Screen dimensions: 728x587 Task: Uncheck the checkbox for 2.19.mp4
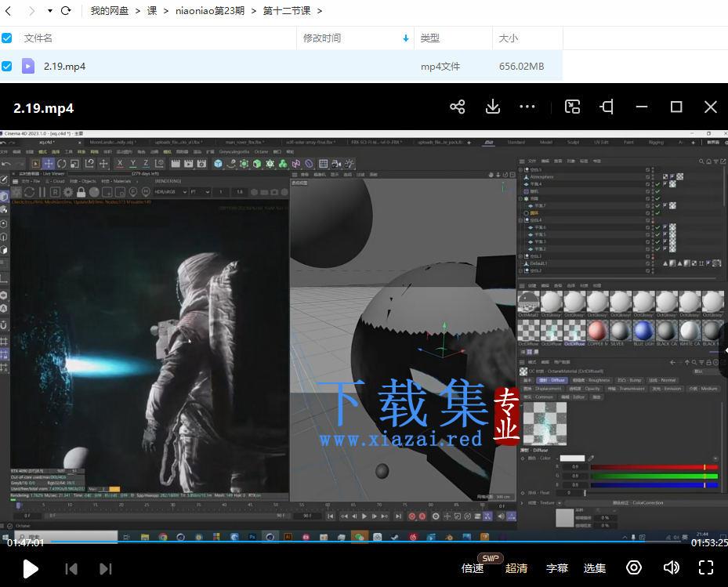tap(6, 67)
